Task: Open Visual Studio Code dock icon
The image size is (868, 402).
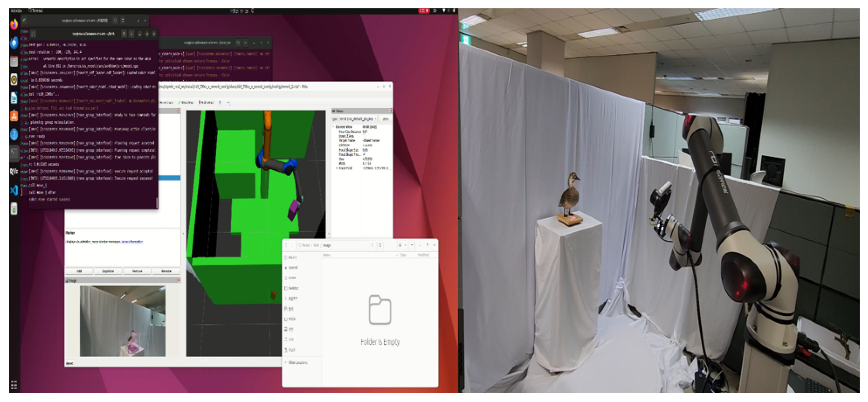Action: (x=14, y=190)
